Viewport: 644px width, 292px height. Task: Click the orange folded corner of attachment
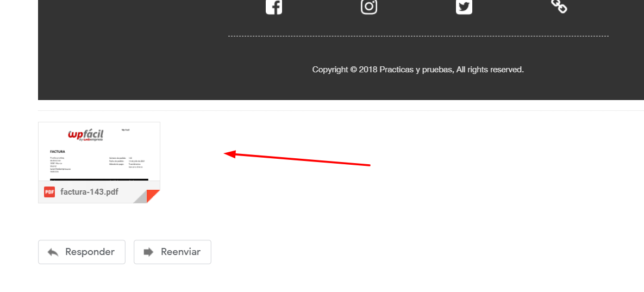(x=153, y=196)
